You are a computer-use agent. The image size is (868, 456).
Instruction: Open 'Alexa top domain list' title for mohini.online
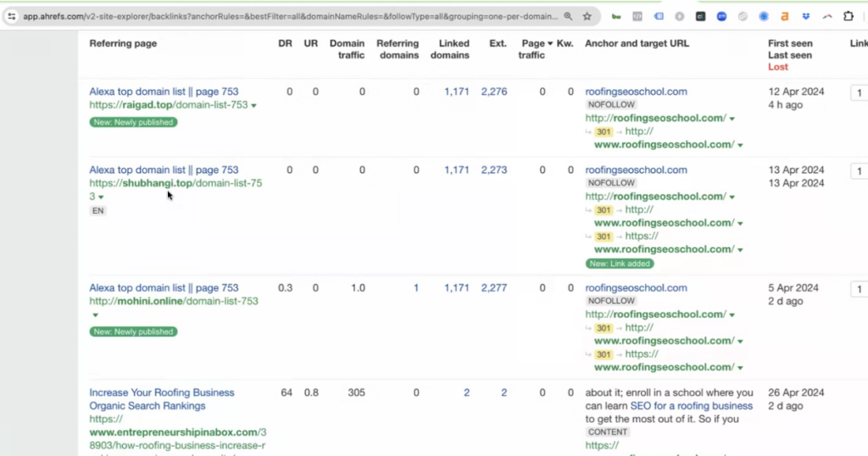coord(164,288)
